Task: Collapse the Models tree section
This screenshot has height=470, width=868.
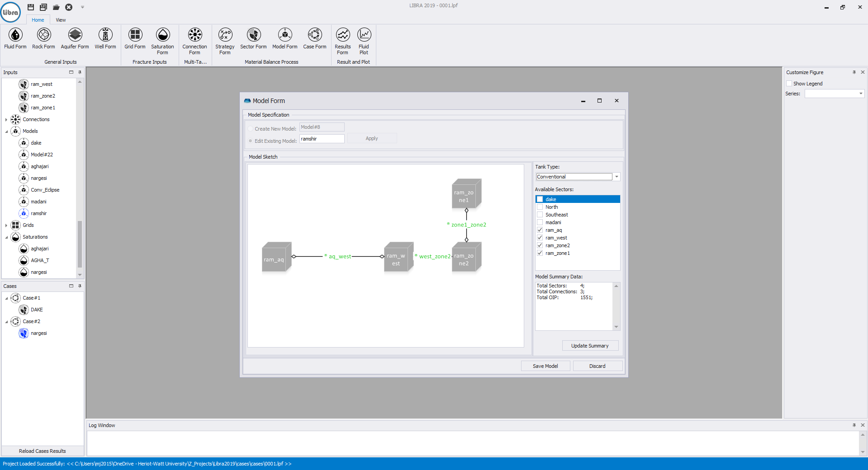Action: pos(5,131)
